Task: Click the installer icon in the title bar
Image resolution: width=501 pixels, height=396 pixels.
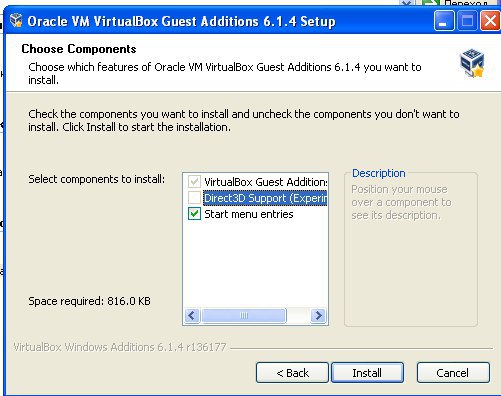Action: 16,21
